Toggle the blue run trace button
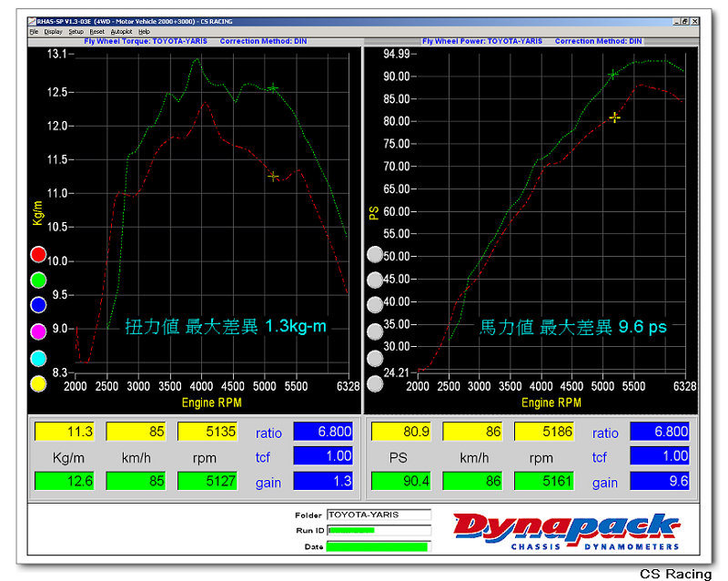This screenshot has height=581, width=728. tap(38, 305)
